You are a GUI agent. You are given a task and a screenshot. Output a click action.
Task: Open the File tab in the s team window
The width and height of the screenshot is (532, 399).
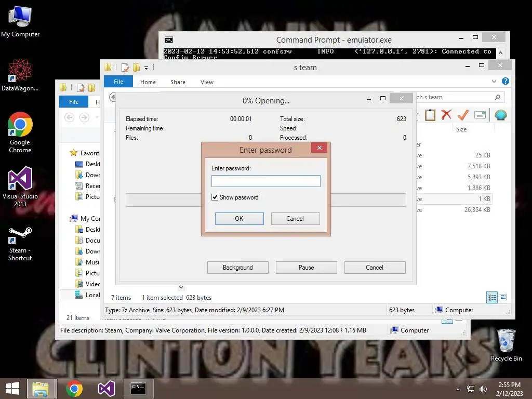click(x=118, y=82)
